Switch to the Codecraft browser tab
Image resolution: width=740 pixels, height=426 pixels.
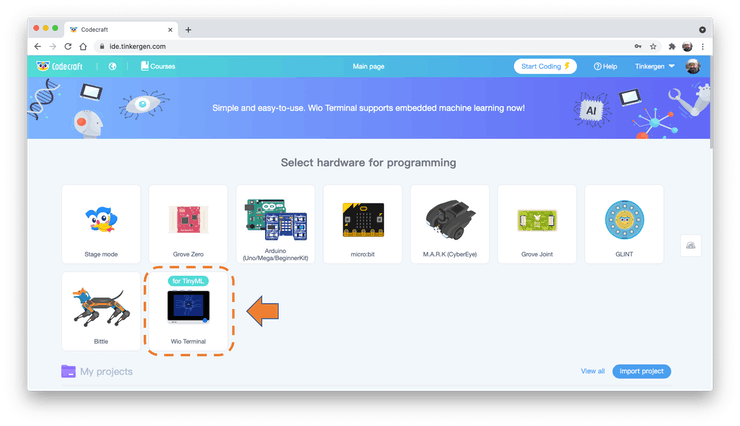click(121, 29)
